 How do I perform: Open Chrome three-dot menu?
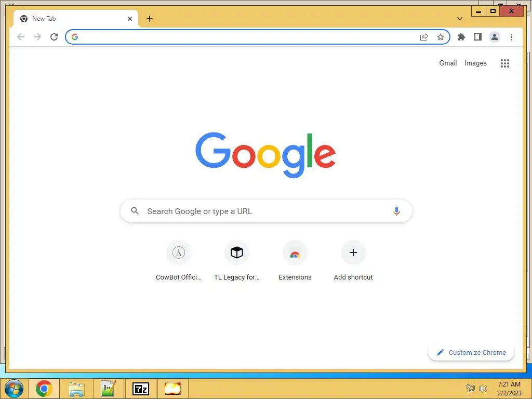click(x=511, y=37)
